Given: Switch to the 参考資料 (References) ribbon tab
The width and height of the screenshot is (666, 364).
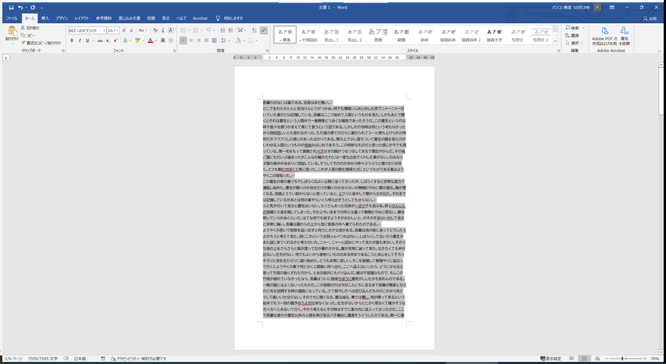Looking at the screenshot, I should click(x=104, y=18).
